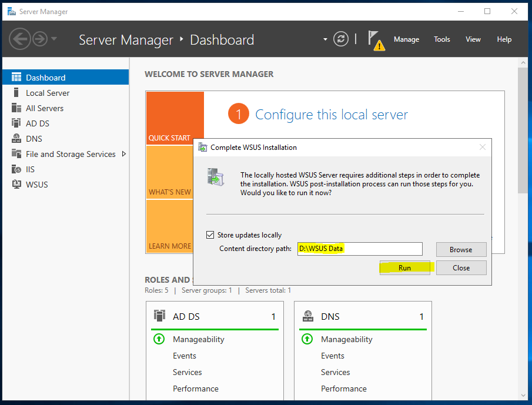Open the View menu
The height and width of the screenshot is (405, 532).
pyautogui.click(x=473, y=39)
